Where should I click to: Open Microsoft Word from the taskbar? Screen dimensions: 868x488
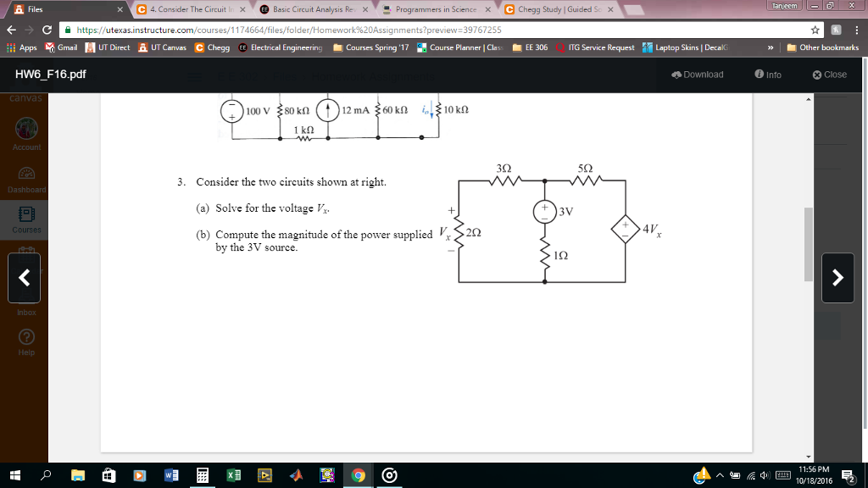tap(170, 475)
